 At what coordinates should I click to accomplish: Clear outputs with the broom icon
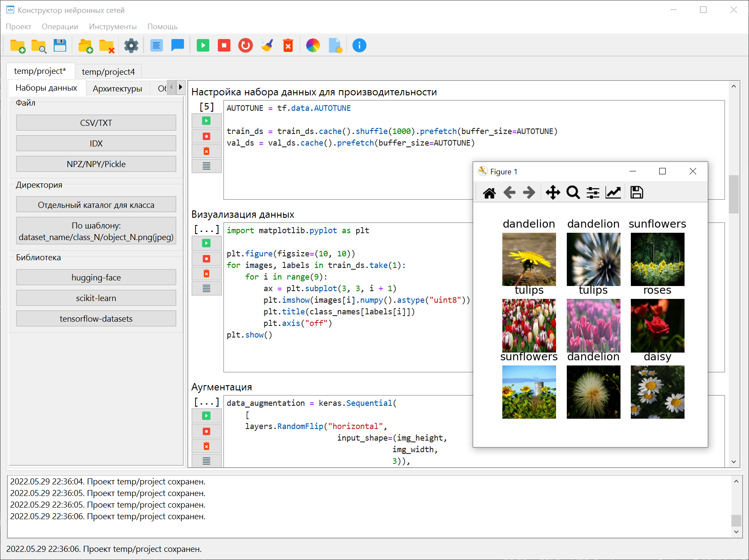(267, 46)
